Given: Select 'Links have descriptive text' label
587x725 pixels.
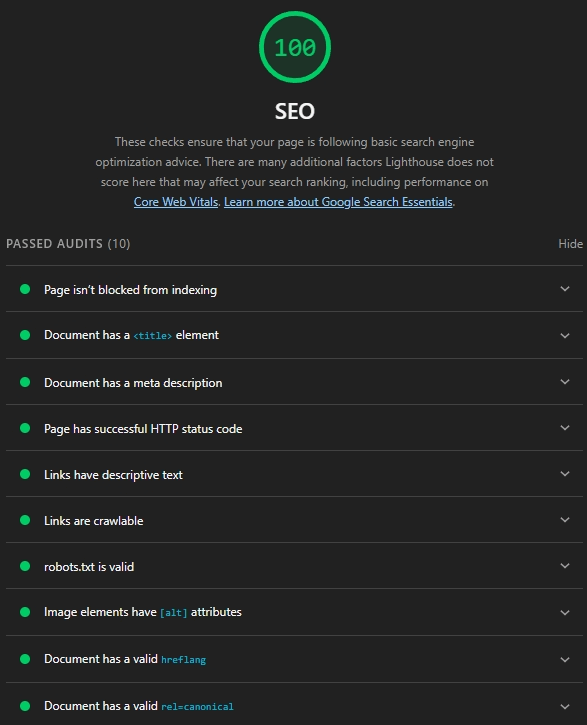Looking at the screenshot, I should [x=113, y=475].
